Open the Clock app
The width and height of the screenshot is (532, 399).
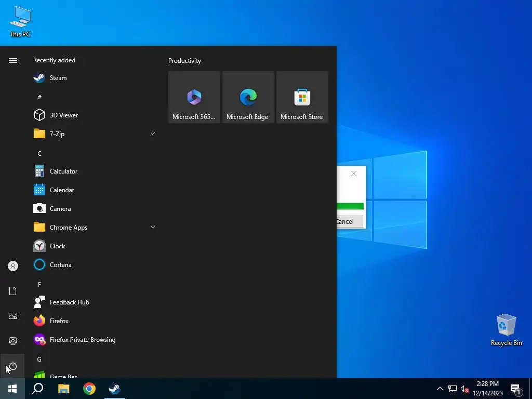[x=95, y=246]
